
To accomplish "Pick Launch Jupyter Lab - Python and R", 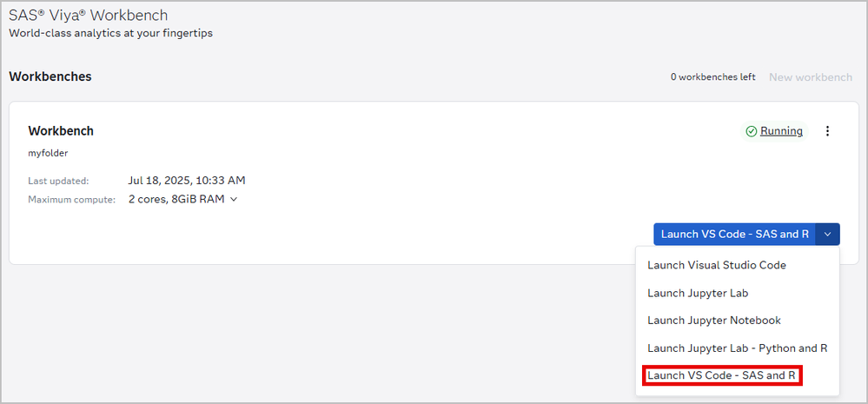I will tap(737, 348).
